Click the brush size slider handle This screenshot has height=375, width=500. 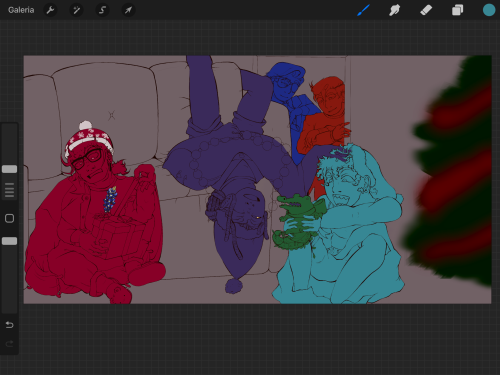pos(9,169)
